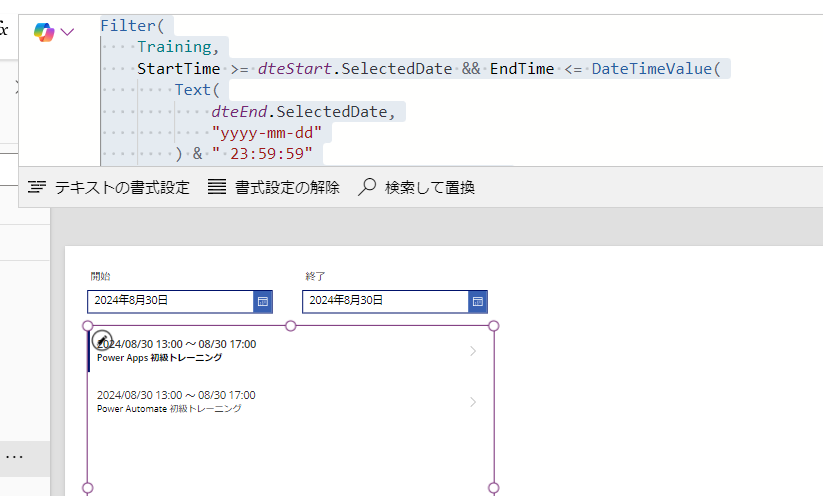Open the Copilot icon in formula bar
Viewport: 823px width, 496px height.
44,32
